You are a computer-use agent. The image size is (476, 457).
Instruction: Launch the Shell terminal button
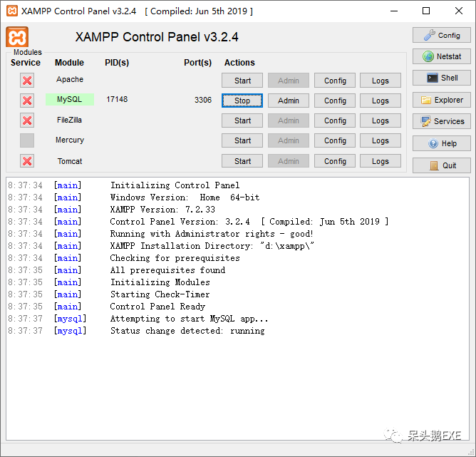click(441, 78)
